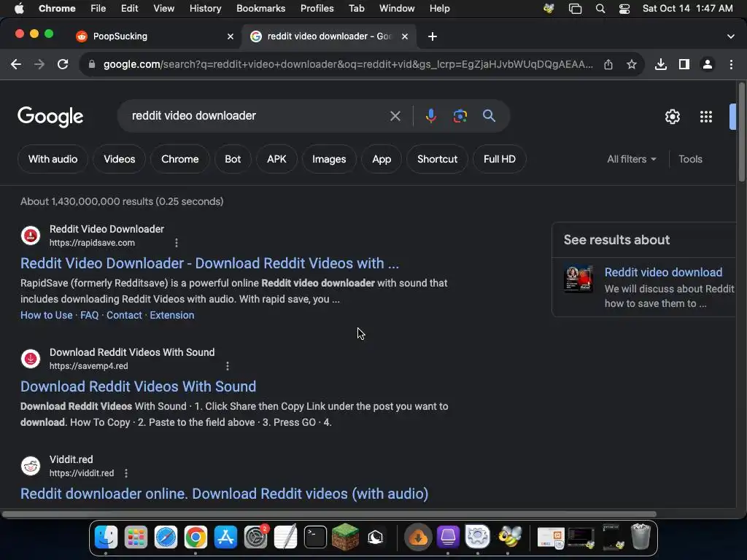This screenshot has width=747, height=560.
Task: Open the Contact sitelink
Action: click(x=124, y=315)
